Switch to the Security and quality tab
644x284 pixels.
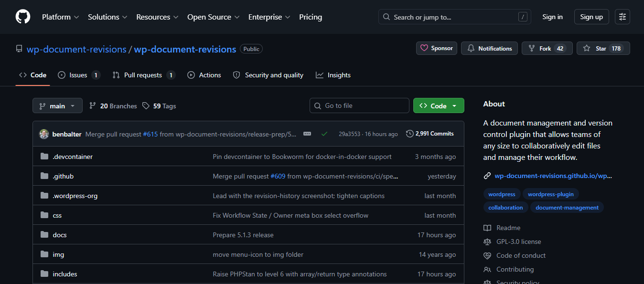(268, 75)
